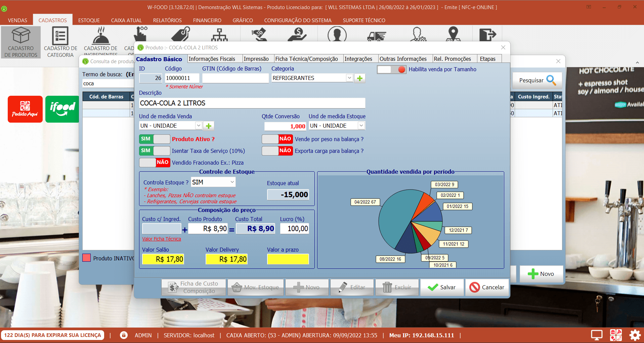Open settings gear in status bar
The image size is (644, 343).
635,335
